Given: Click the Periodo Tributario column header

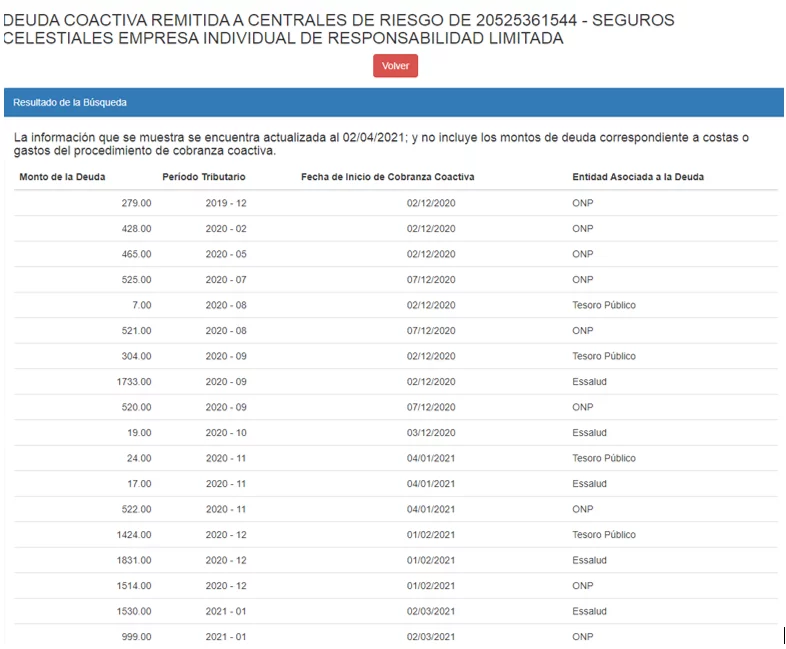Looking at the screenshot, I should point(204,177).
